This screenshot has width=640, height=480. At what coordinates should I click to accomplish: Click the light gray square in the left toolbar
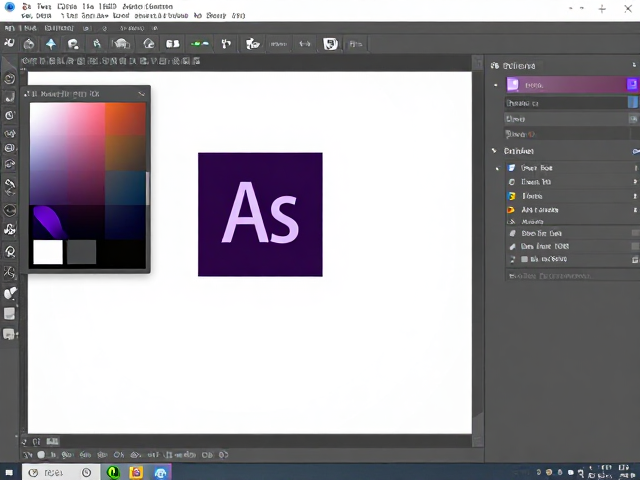[9, 313]
